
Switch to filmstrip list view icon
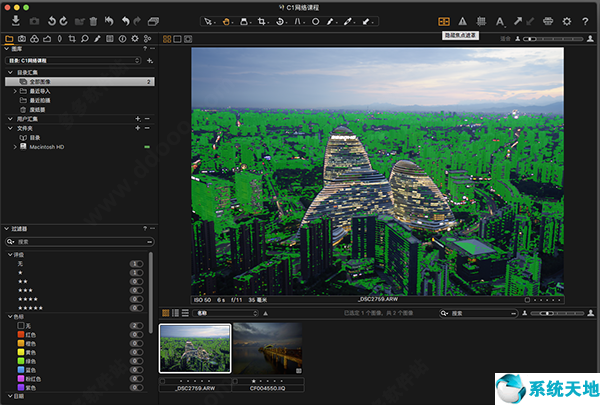coord(177,313)
